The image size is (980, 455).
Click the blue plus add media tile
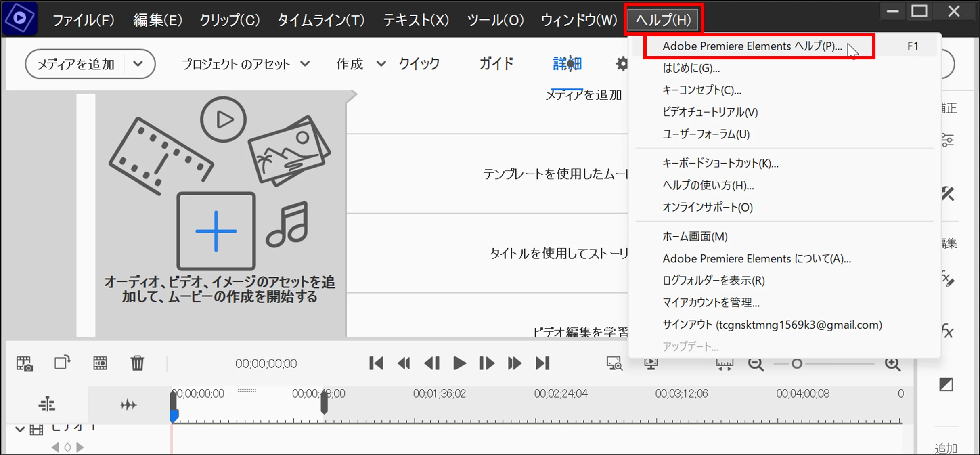(216, 231)
